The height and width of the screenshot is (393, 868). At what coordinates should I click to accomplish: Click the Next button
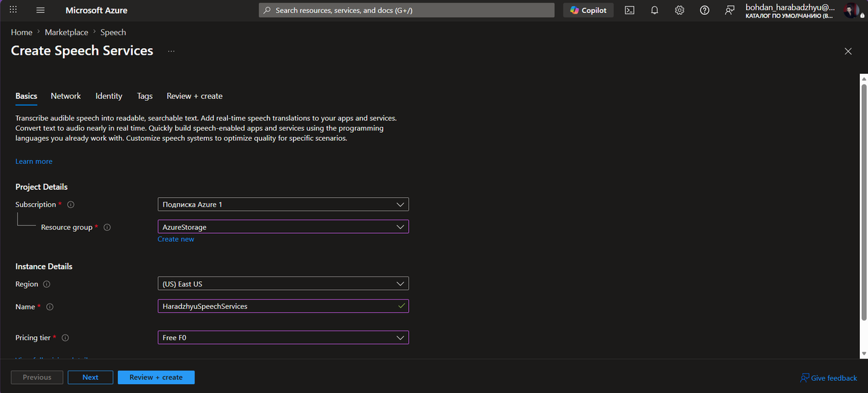pyautogui.click(x=90, y=377)
